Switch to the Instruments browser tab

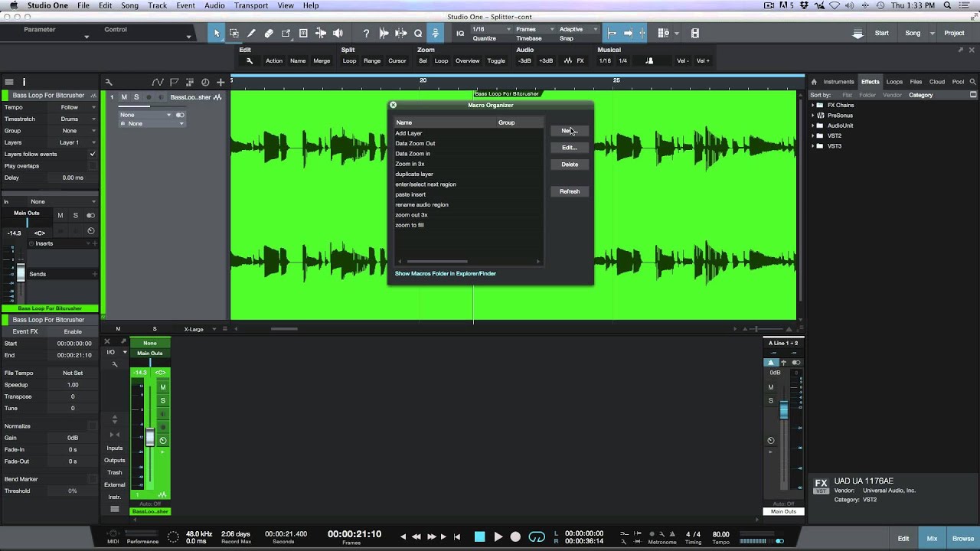click(838, 82)
